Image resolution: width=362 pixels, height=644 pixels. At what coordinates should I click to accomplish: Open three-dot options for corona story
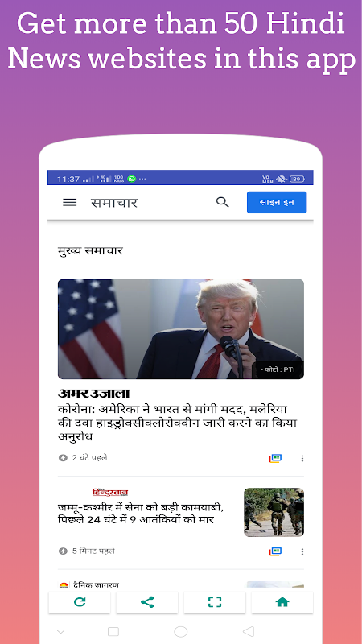click(x=302, y=458)
